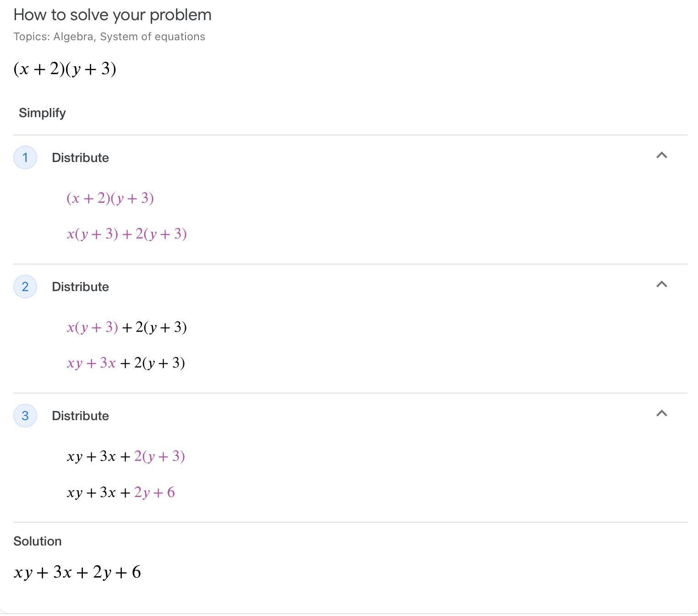
Task: Click the How to solve your problem heading
Action: pyautogui.click(x=112, y=15)
